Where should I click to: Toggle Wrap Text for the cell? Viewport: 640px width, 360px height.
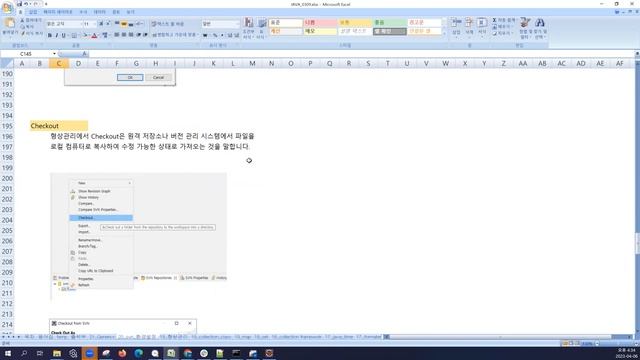[168, 24]
